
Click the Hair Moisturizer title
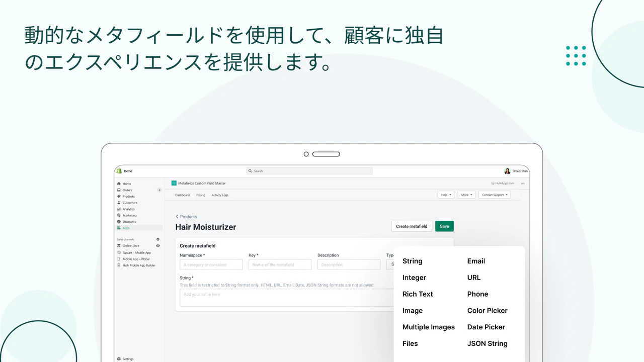coord(206,227)
